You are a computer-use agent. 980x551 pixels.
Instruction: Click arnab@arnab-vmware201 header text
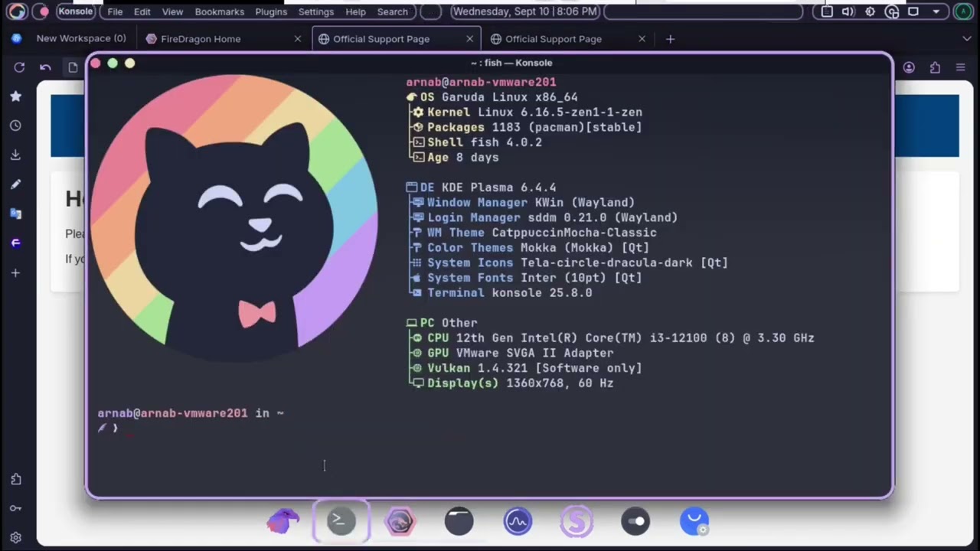[481, 82]
